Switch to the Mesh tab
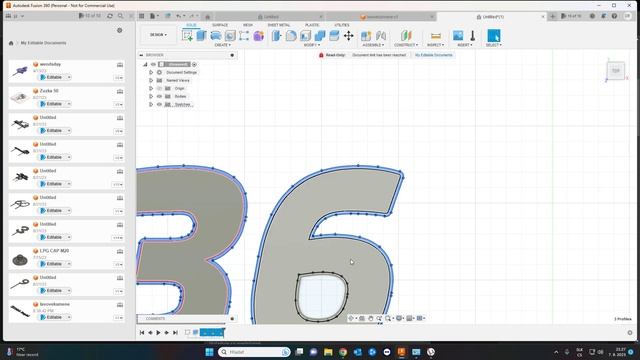640x360 pixels. [248, 25]
